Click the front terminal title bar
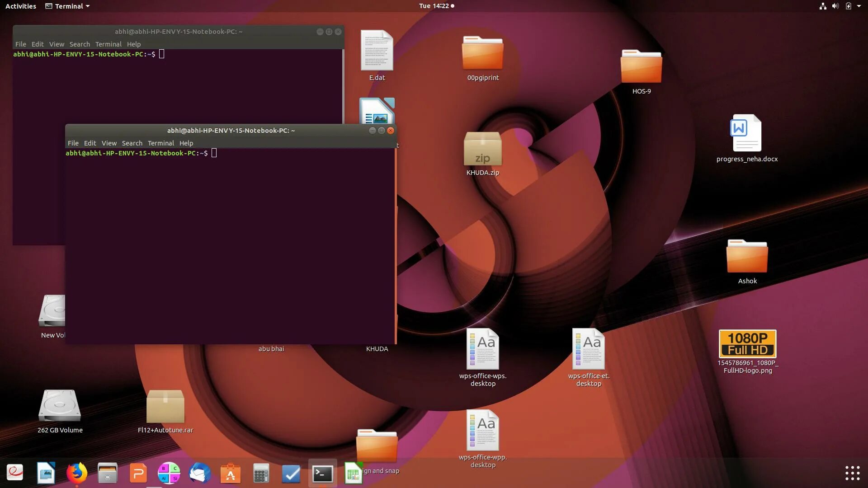This screenshot has height=488, width=868. click(231, 130)
